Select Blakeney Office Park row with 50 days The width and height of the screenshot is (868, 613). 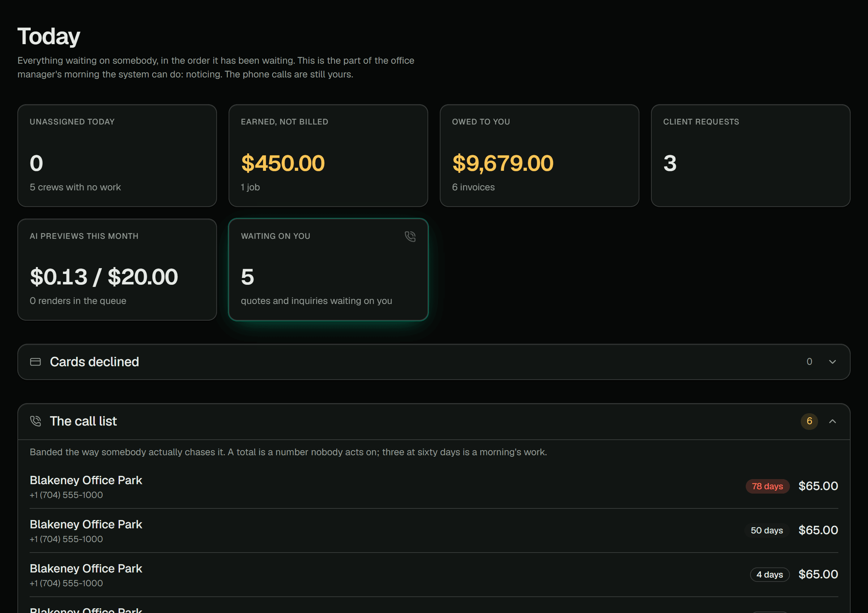click(x=434, y=530)
